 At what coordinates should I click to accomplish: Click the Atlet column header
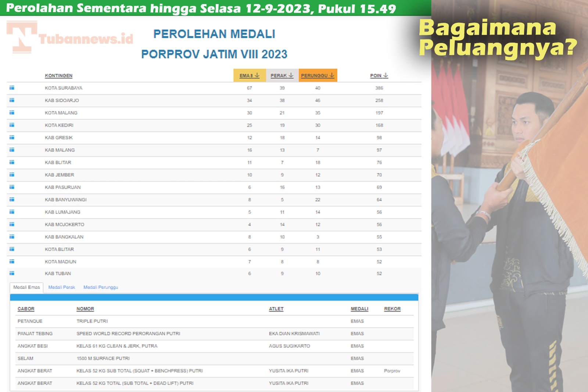(276, 309)
